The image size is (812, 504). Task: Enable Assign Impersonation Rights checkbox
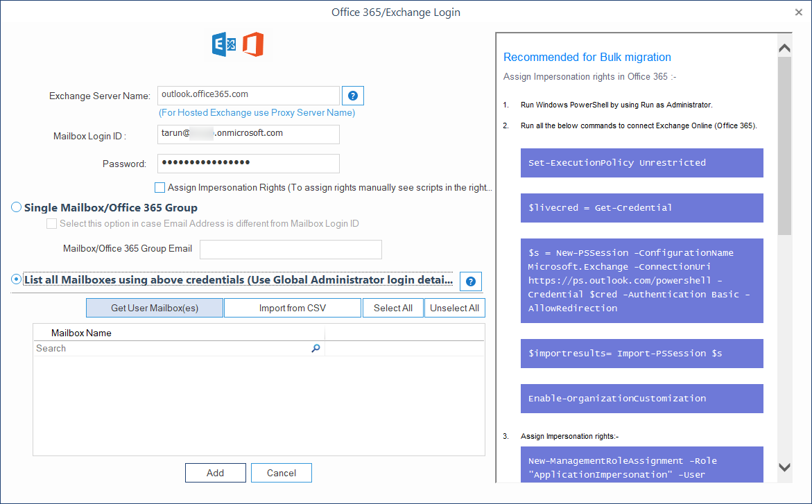159,187
